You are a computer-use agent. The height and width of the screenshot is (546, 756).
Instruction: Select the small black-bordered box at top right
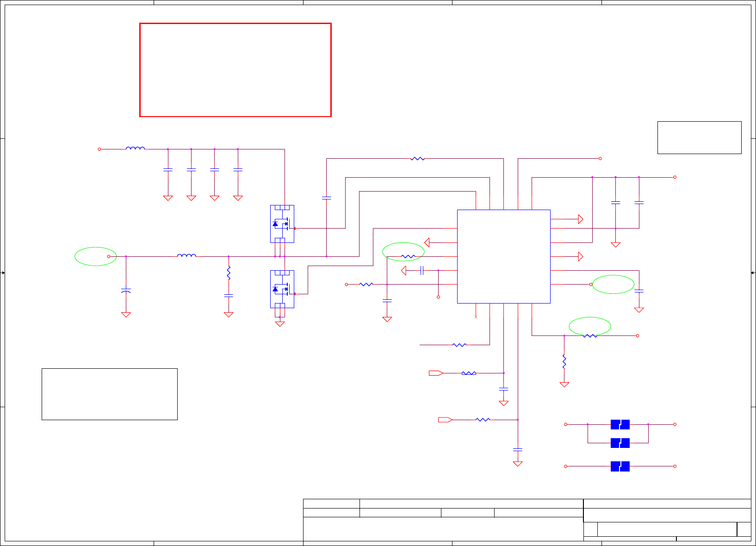pyautogui.click(x=700, y=137)
